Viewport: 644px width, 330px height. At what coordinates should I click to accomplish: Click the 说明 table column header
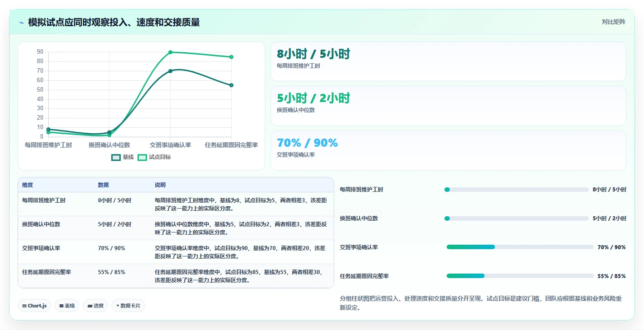pos(160,185)
